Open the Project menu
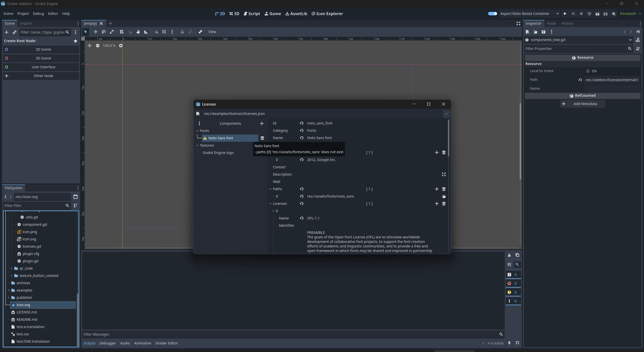 click(23, 14)
